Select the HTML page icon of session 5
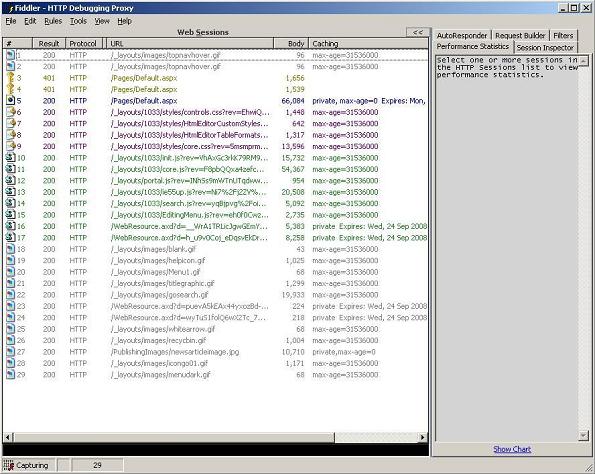 pos(11,101)
